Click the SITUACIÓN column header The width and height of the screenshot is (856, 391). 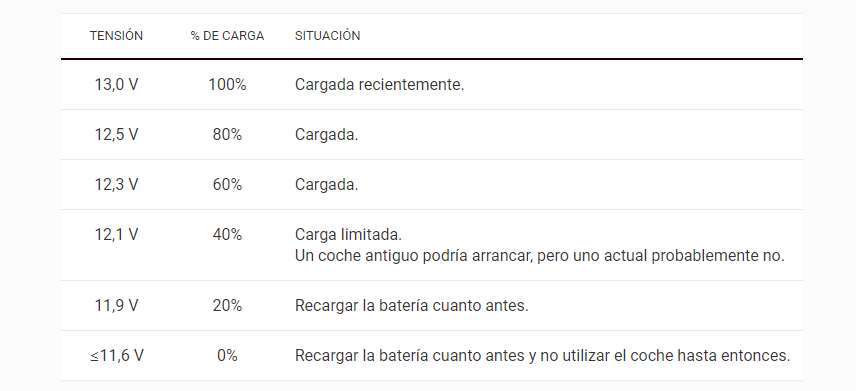[x=328, y=36]
